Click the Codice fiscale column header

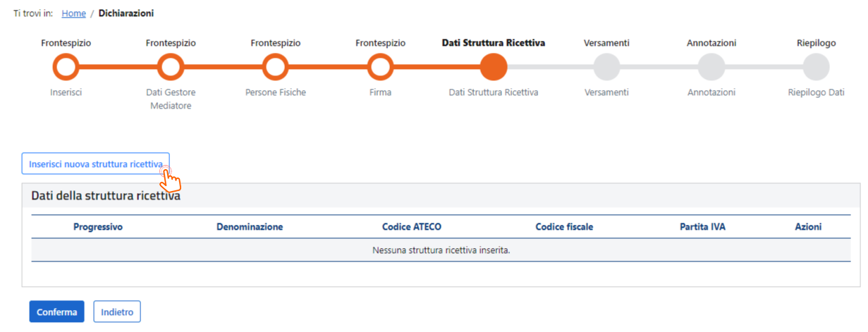[x=564, y=227]
